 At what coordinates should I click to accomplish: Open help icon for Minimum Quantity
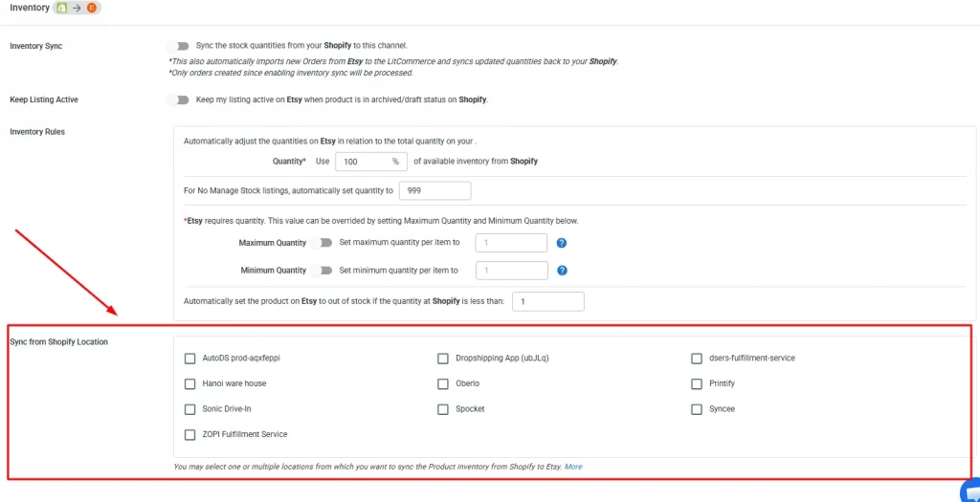pos(562,271)
